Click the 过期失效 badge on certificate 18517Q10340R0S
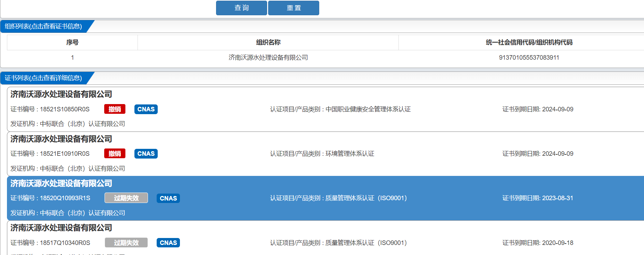644x255 pixels. (x=126, y=243)
